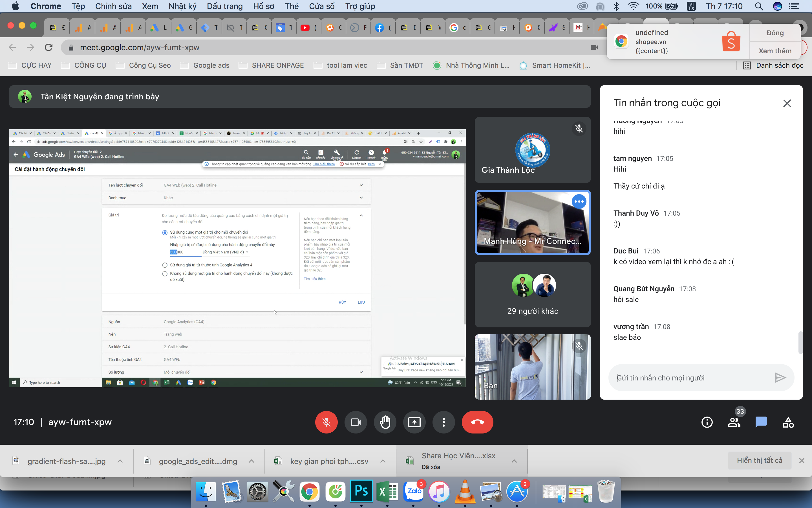Click Xem thêm on Shopee notification

pos(775,51)
